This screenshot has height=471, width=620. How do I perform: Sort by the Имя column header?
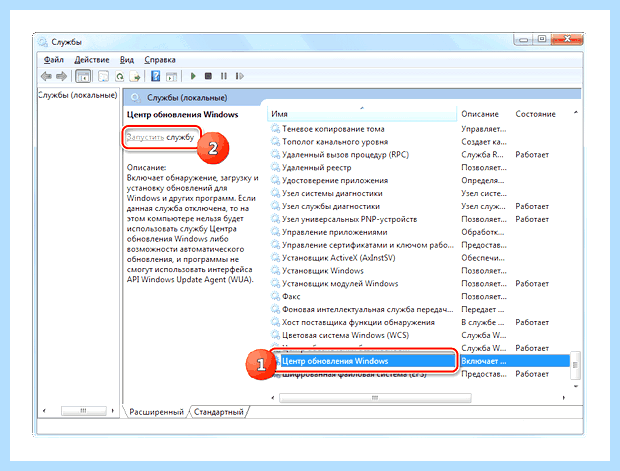click(362, 114)
